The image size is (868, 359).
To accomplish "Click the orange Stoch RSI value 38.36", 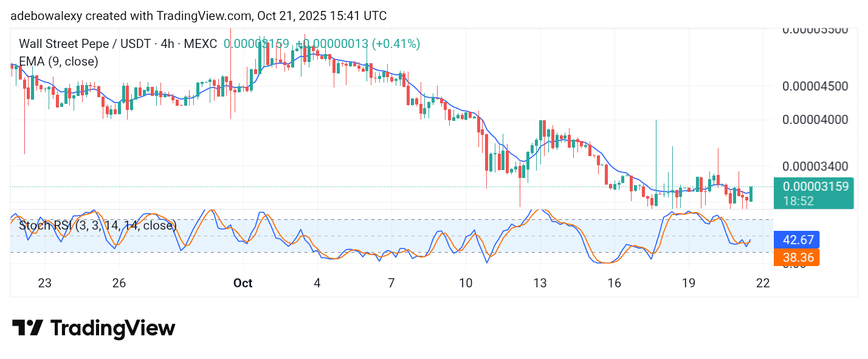I will (797, 258).
